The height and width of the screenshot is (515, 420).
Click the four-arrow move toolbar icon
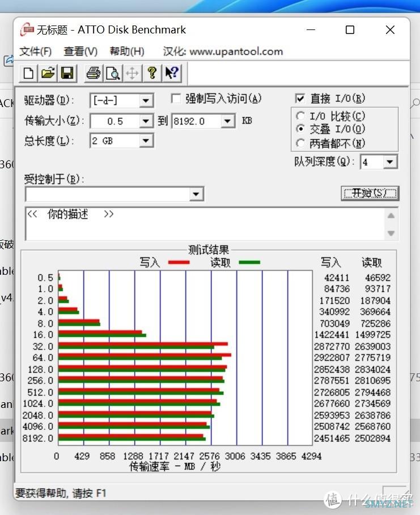[133, 73]
